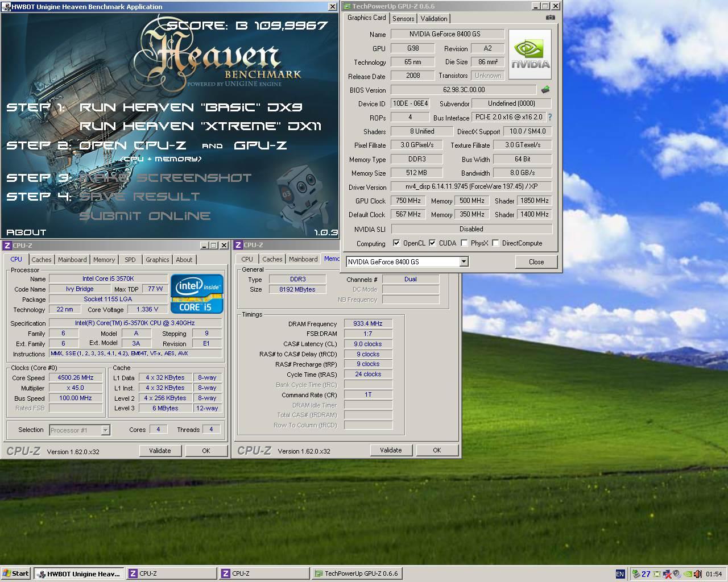Open the Memory tab in left CPU-Z
Image resolution: width=728 pixels, height=582 pixels.
click(104, 260)
